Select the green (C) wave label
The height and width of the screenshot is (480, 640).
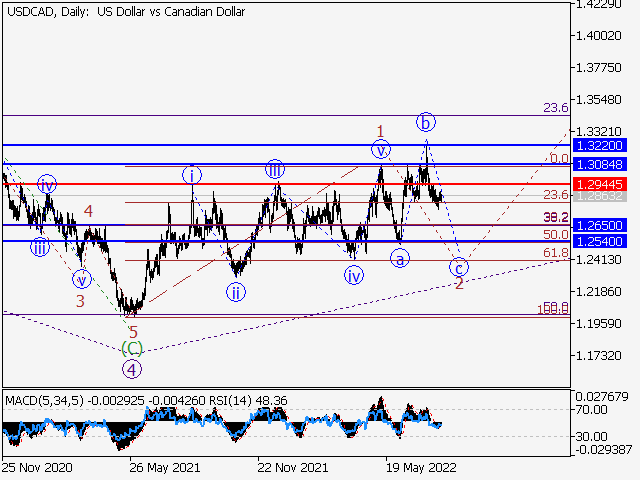[x=132, y=349]
